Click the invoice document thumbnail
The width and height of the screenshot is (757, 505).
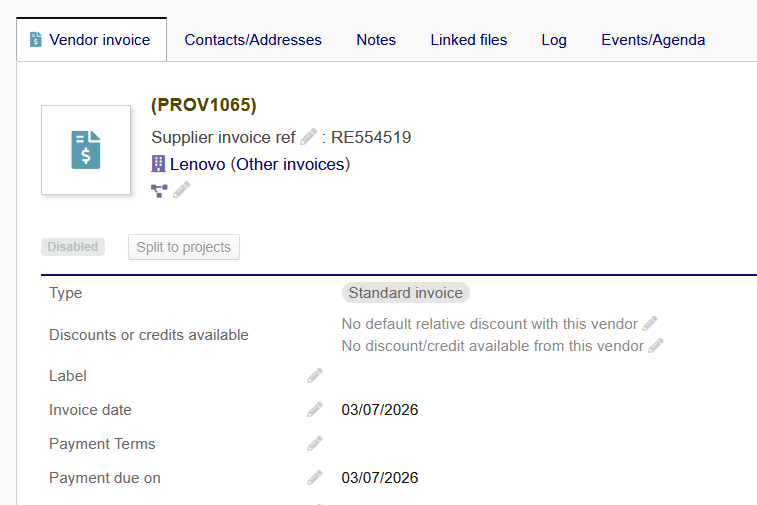(86, 149)
